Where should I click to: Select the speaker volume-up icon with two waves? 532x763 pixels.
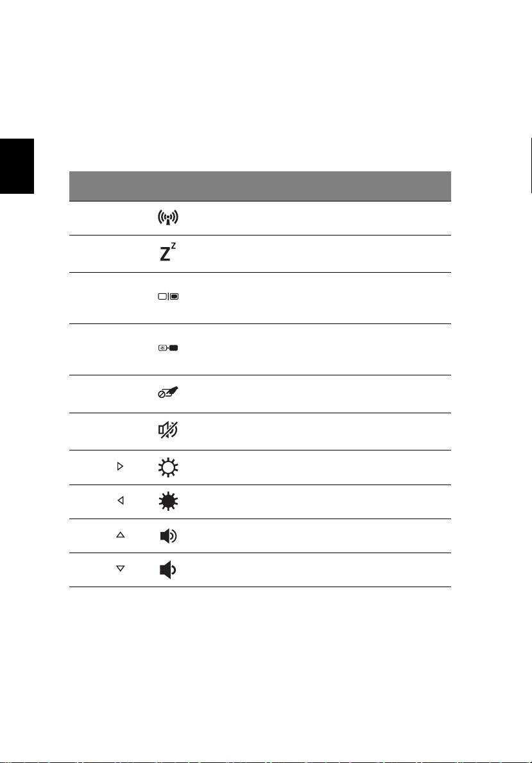[168, 536]
